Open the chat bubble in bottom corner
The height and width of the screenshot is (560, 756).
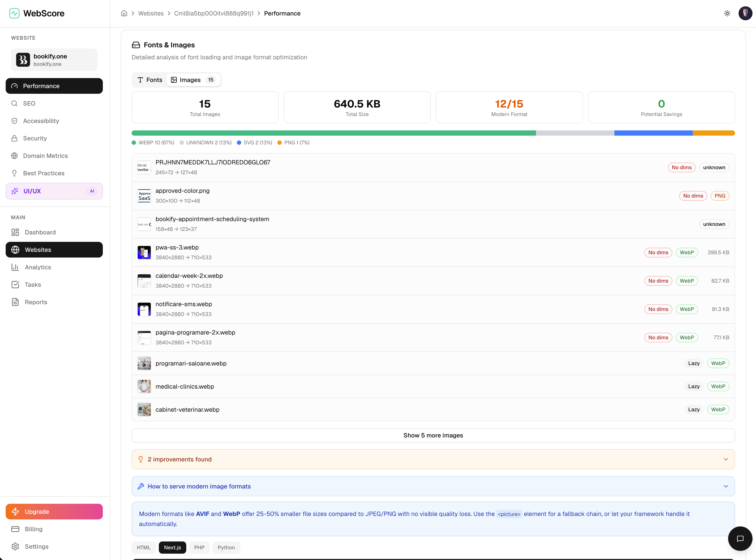740,539
